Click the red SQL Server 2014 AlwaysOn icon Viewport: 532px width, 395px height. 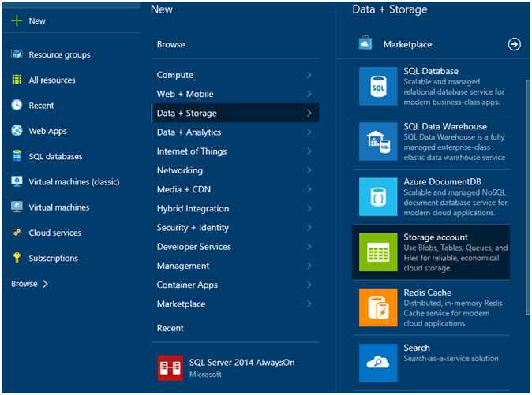click(170, 368)
